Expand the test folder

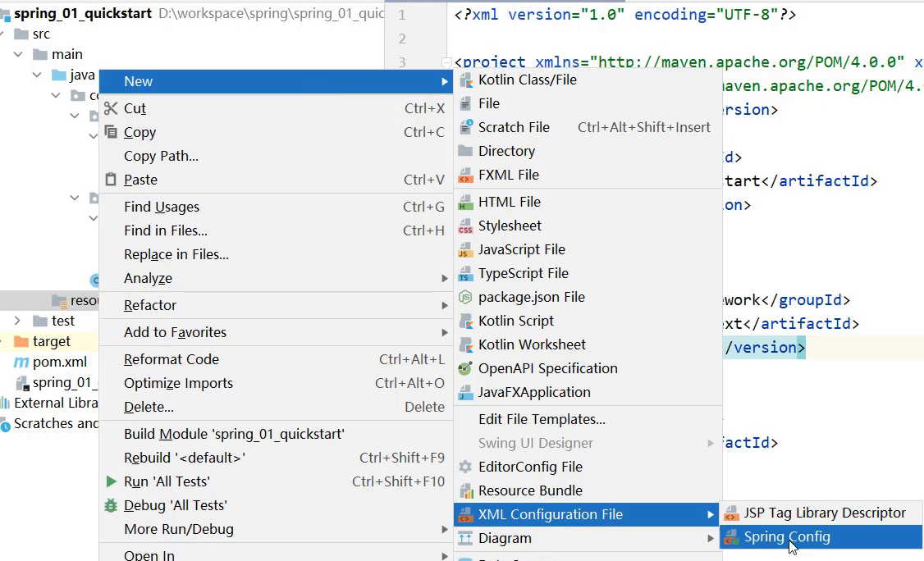(x=18, y=321)
